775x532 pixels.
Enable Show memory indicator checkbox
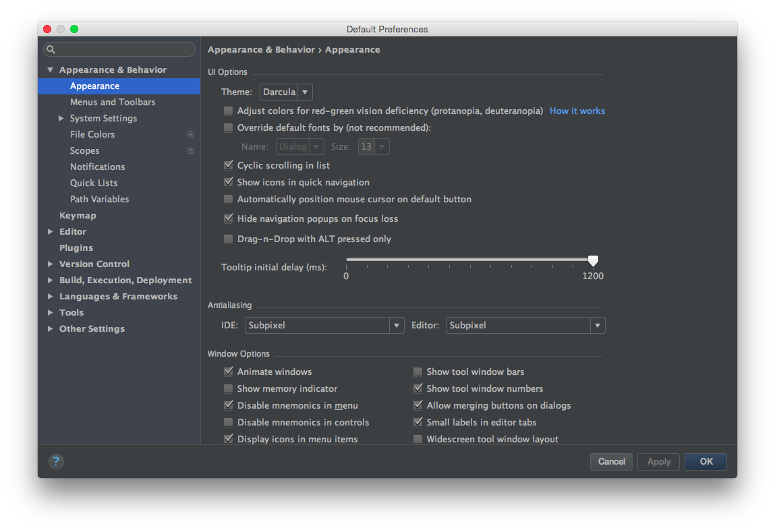(229, 389)
